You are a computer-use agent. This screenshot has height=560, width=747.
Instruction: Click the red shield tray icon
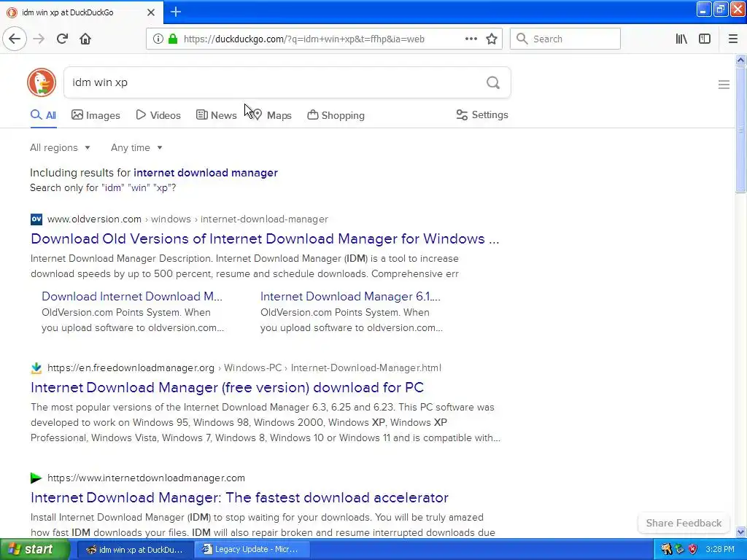692,549
